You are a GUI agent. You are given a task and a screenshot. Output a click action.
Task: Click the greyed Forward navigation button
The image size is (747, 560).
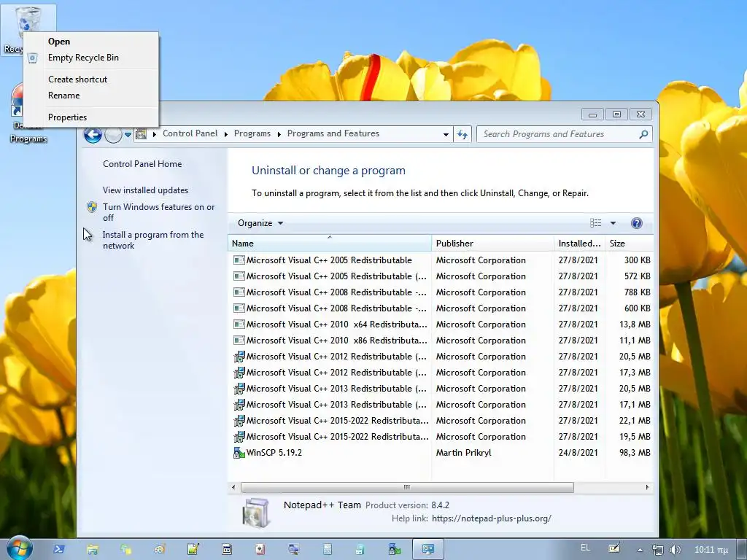(113, 135)
